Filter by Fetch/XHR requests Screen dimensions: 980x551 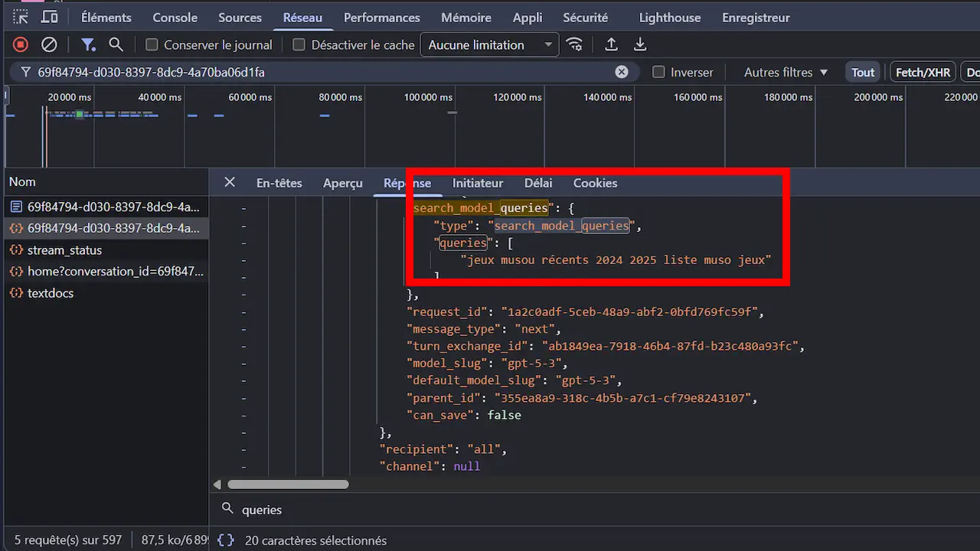click(x=923, y=72)
